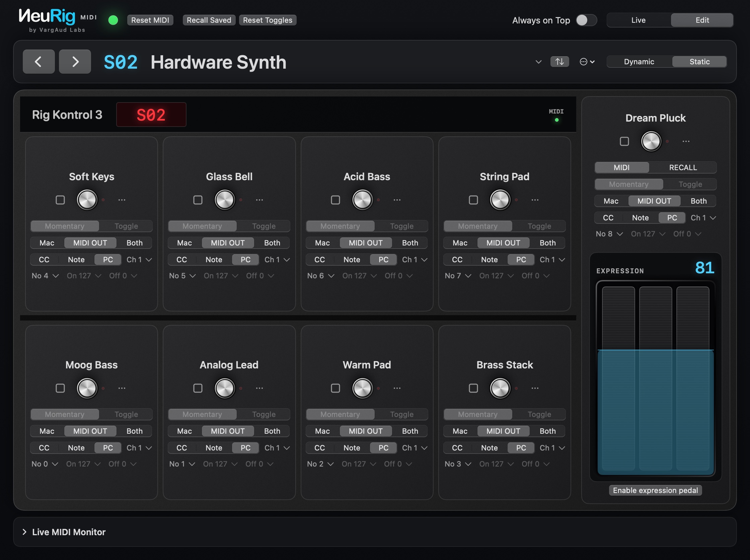Screen dimensions: 750x560
Task: Open Soft Keys more options ellipsis
Action: coord(122,200)
